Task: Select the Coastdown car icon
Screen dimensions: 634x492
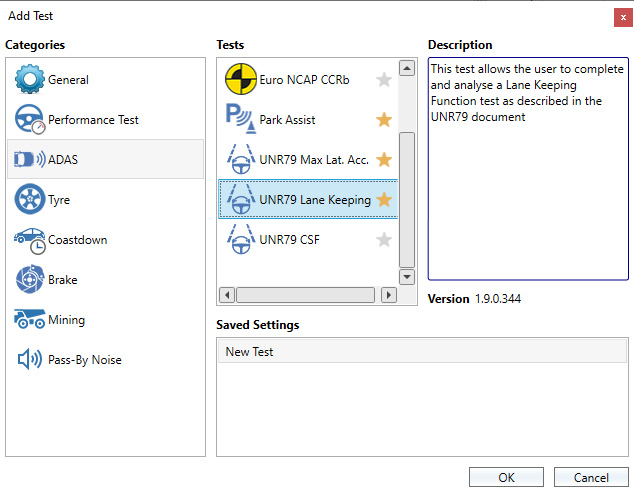Action: (x=29, y=240)
